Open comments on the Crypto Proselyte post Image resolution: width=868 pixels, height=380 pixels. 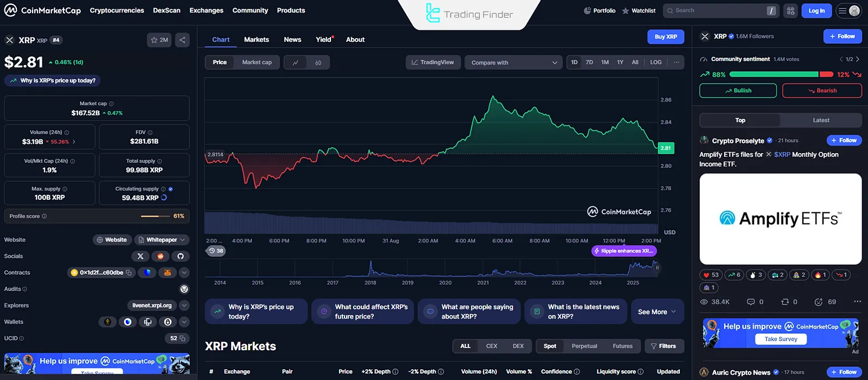tap(755, 302)
